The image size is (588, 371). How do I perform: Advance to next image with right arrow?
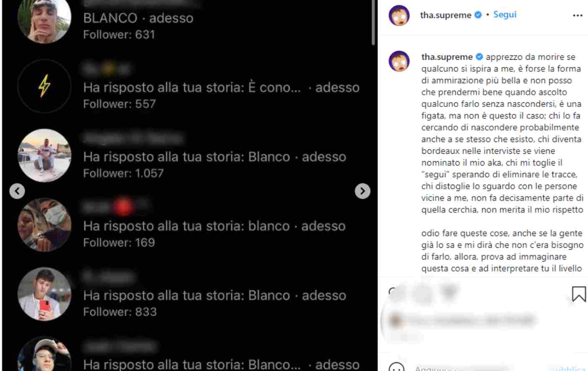[x=362, y=191]
